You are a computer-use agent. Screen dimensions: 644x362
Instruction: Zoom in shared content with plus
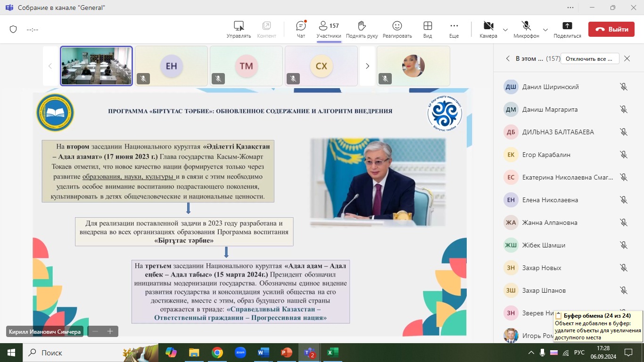click(x=110, y=331)
